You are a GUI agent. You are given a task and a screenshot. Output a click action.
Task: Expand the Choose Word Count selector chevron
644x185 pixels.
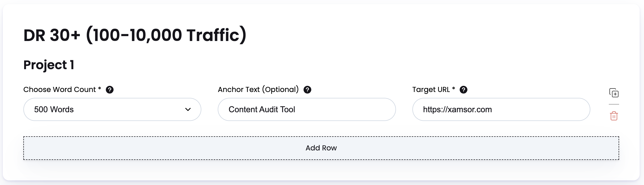[188, 109]
